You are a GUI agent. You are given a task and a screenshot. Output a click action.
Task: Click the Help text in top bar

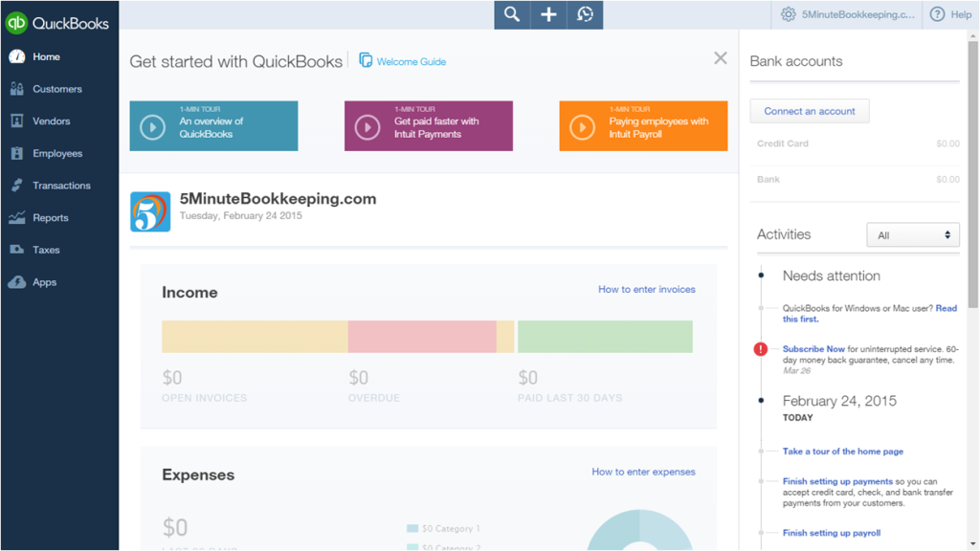coord(961,14)
